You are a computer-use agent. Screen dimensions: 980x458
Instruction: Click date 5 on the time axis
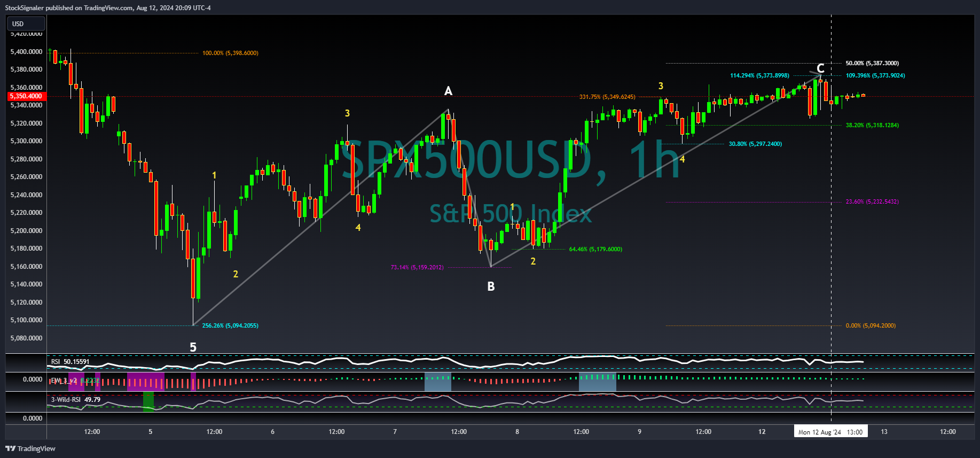coord(151,432)
